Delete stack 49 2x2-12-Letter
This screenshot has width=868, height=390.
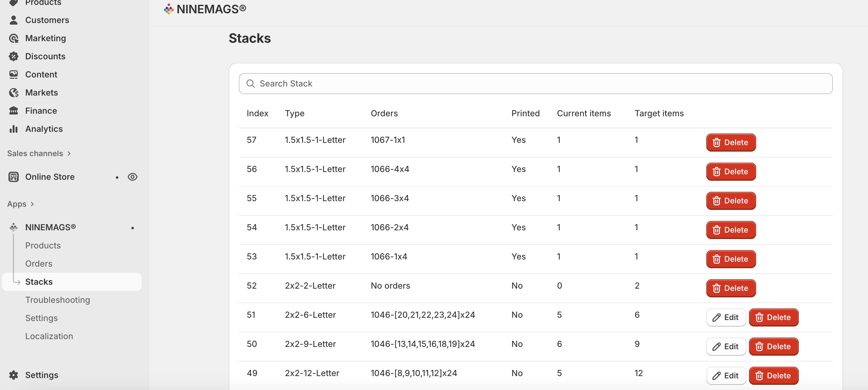pos(773,375)
